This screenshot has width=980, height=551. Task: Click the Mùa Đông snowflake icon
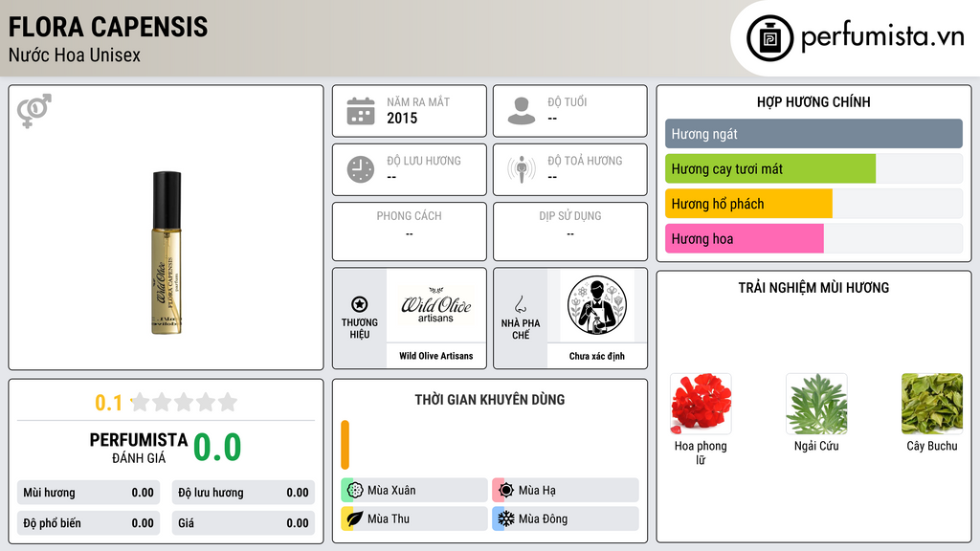click(506, 518)
